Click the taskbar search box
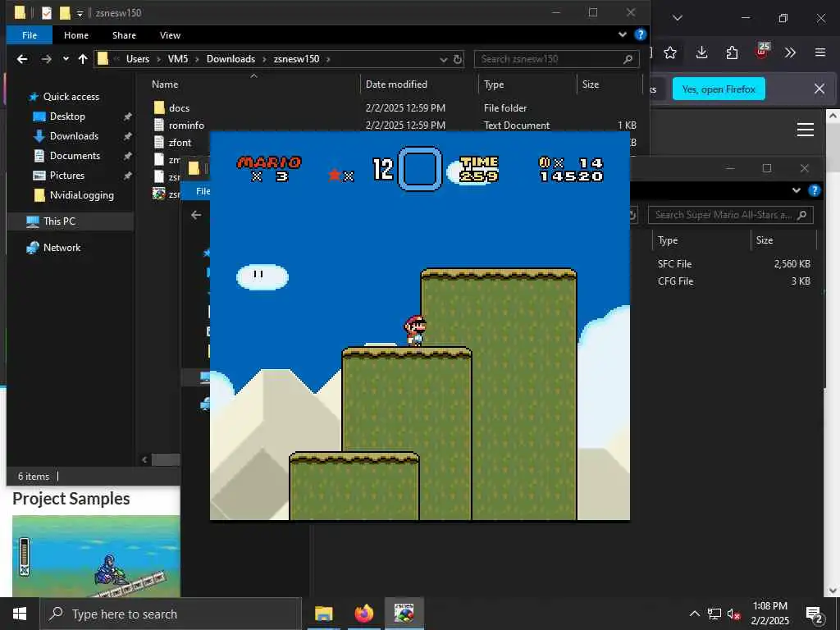Viewport: 840px width, 630px height. click(x=171, y=614)
